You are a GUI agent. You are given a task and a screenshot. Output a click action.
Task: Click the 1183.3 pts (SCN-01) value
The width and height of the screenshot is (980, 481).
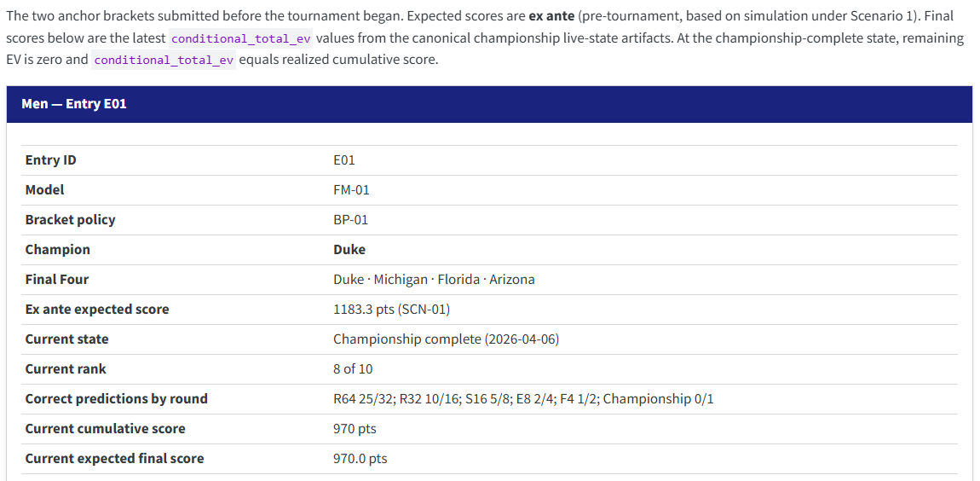tap(391, 310)
